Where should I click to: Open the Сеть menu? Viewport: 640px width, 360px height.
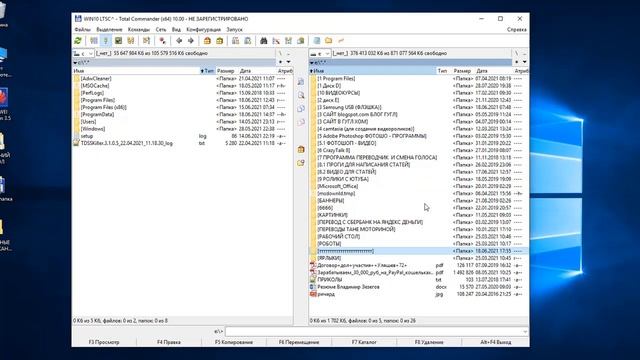(161, 30)
